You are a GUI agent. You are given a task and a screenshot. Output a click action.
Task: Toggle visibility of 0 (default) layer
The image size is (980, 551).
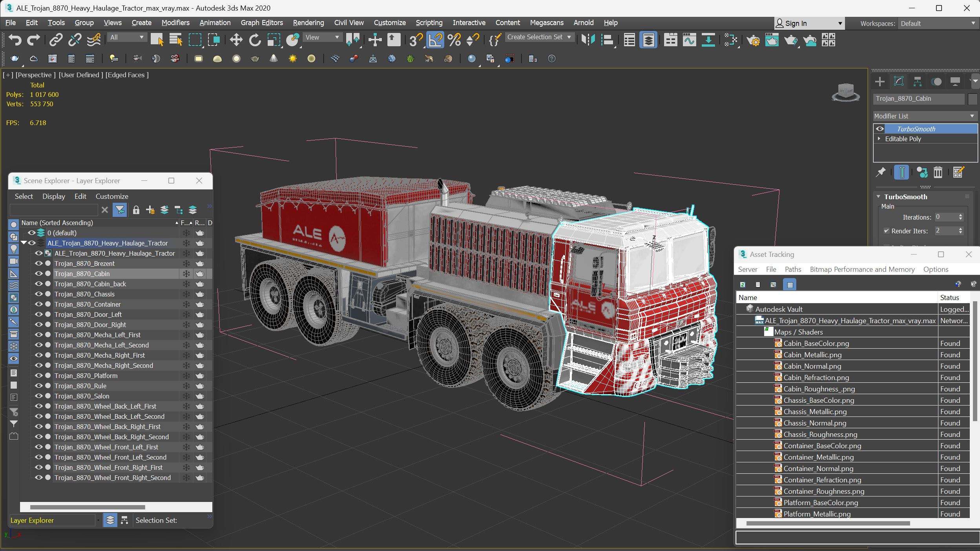click(31, 233)
